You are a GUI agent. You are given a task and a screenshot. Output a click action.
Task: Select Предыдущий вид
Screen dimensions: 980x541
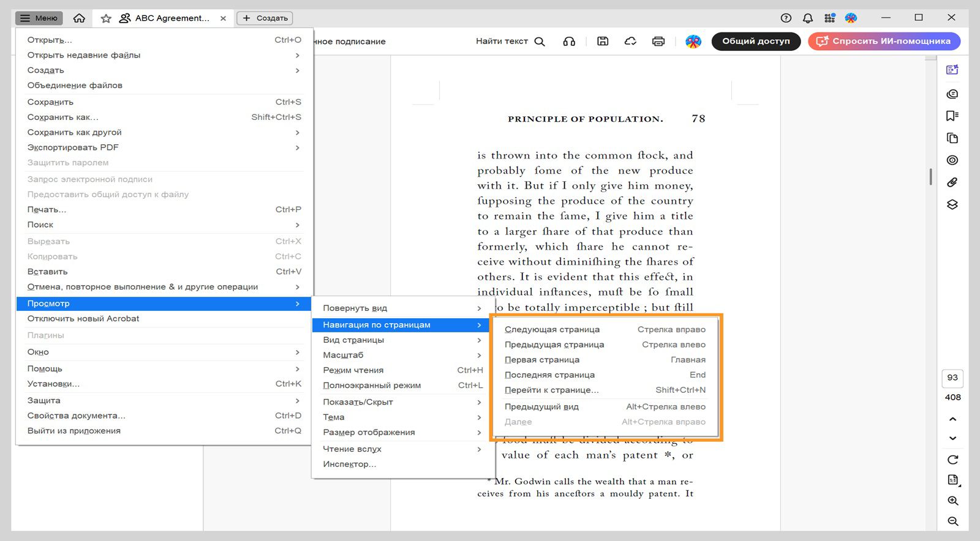pyautogui.click(x=605, y=406)
